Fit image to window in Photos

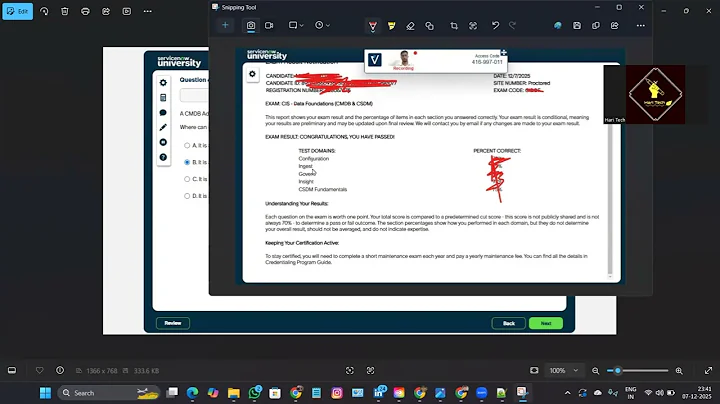coord(534,370)
